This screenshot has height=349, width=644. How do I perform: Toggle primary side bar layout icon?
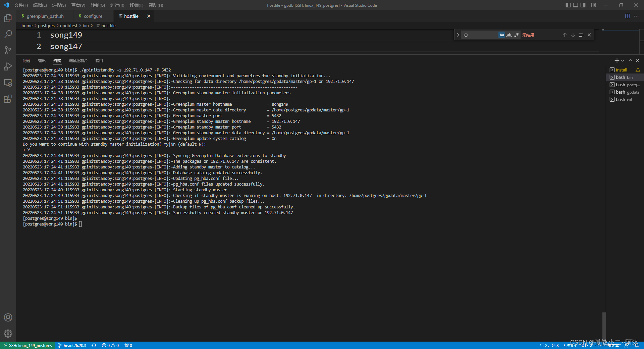pos(568,5)
